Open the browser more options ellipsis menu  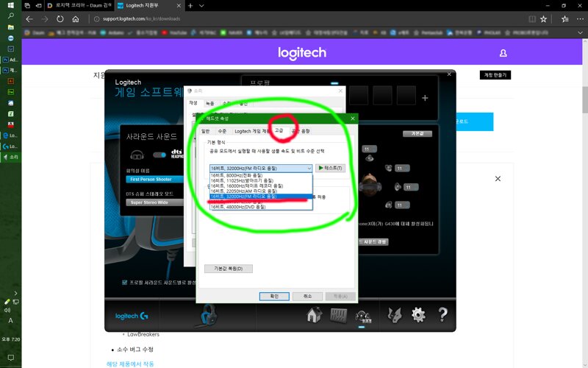click(580, 19)
